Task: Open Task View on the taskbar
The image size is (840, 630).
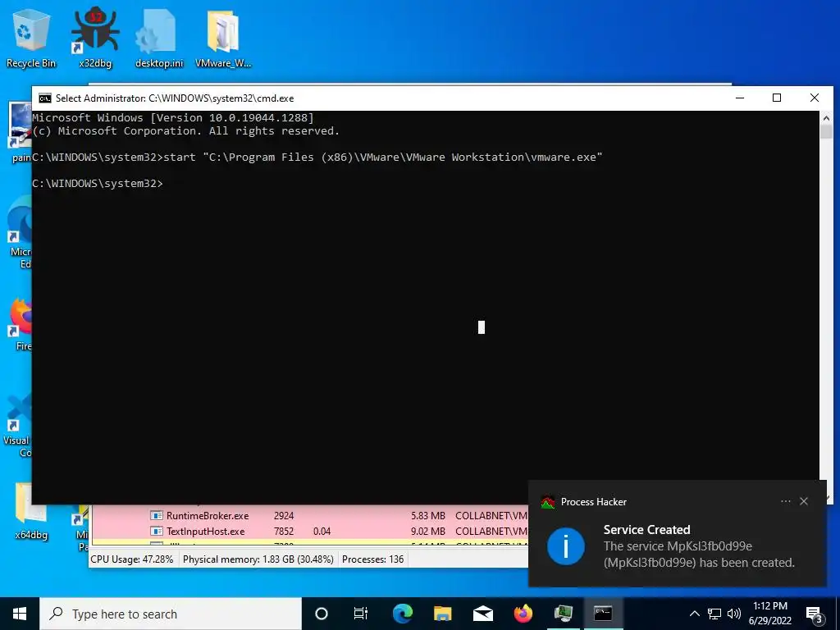Action: (x=361, y=614)
